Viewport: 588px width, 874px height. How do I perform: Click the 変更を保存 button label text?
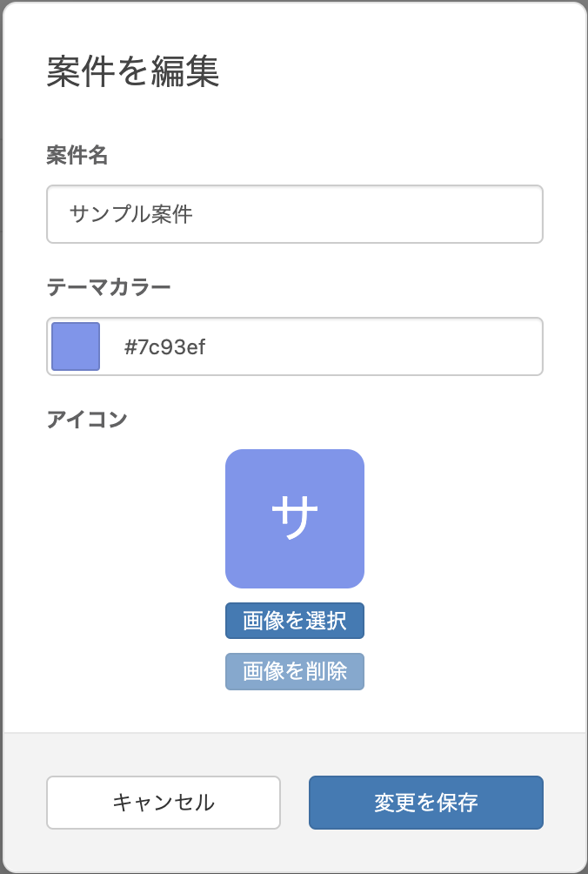426,803
